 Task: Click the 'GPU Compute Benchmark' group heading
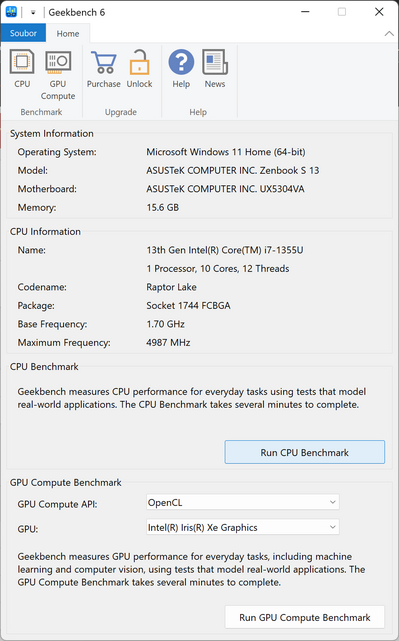click(65, 482)
